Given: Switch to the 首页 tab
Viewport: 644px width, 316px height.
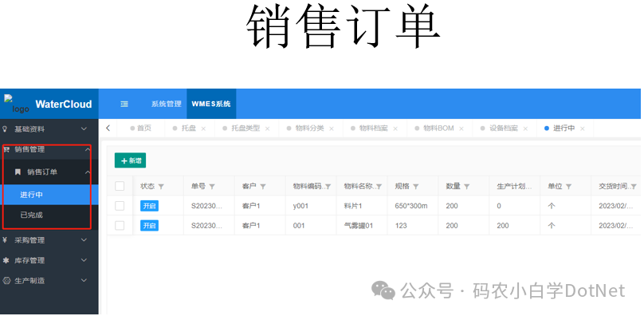Looking at the screenshot, I should tap(141, 128).
